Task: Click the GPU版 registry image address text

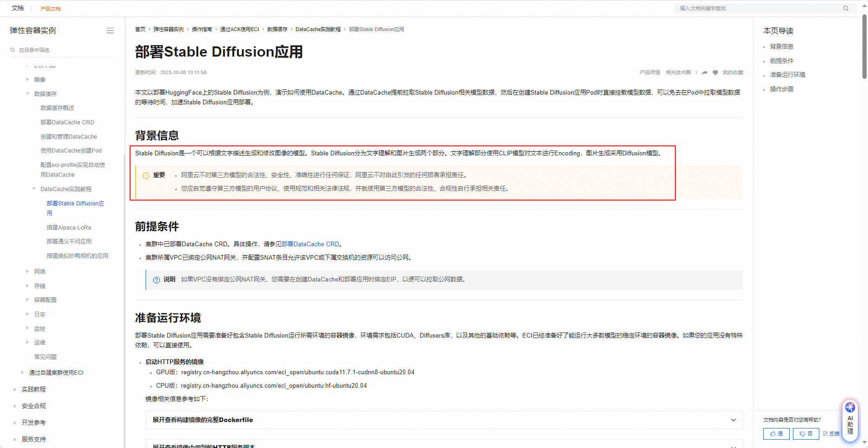Action: (x=298, y=372)
